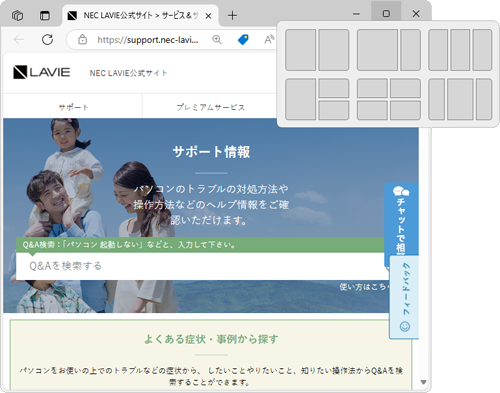Click the よくある症状・事例から探す heading
Image resolution: width=500 pixels, height=393 pixels.
tap(211, 339)
